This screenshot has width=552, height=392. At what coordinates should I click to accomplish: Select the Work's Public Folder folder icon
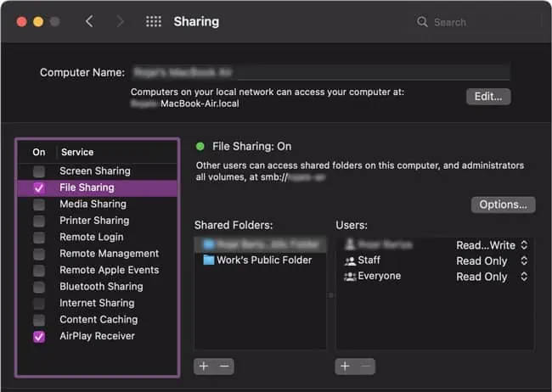pyautogui.click(x=208, y=260)
